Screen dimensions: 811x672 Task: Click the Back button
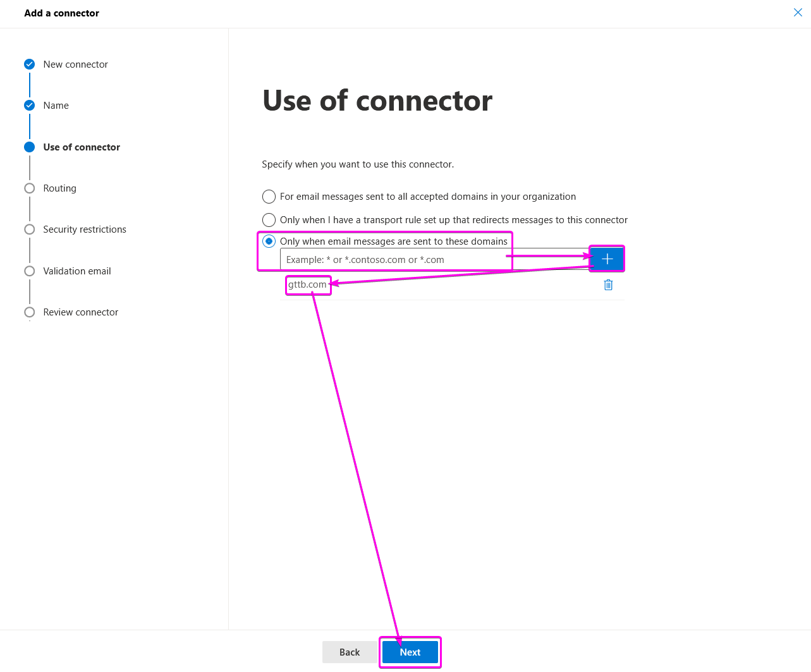350,652
